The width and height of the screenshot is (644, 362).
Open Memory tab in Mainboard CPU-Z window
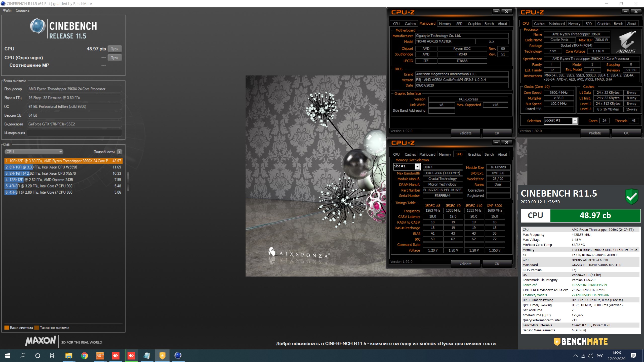(x=445, y=24)
